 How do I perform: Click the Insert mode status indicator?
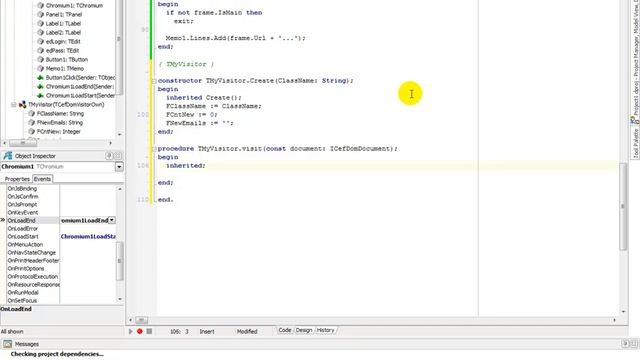tap(207, 331)
